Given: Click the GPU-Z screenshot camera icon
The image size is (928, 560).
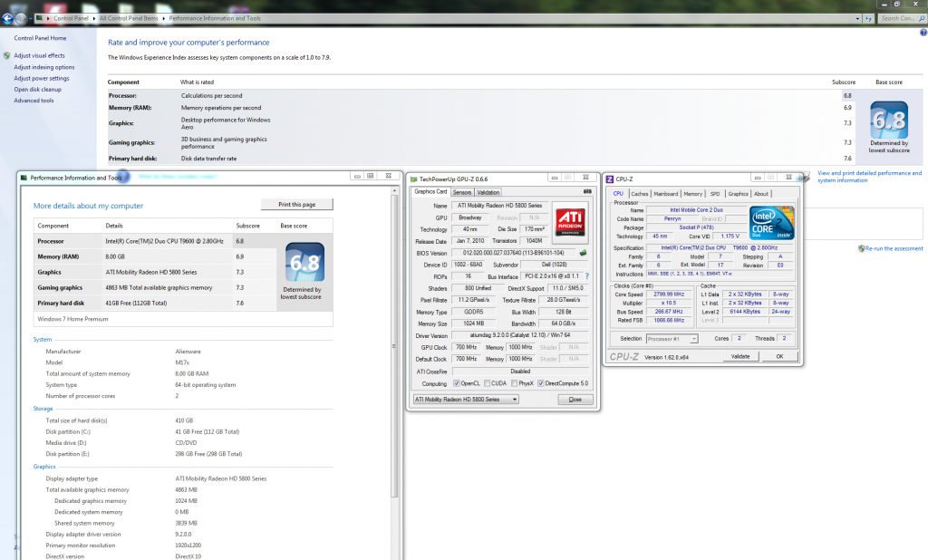Looking at the screenshot, I should (587, 191).
